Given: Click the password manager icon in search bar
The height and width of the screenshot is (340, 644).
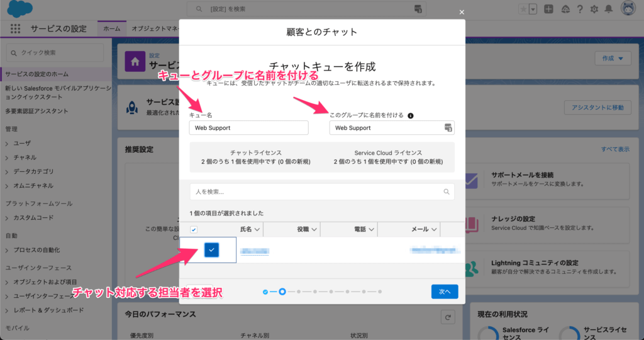Looking at the screenshot, I should click(418, 9).
